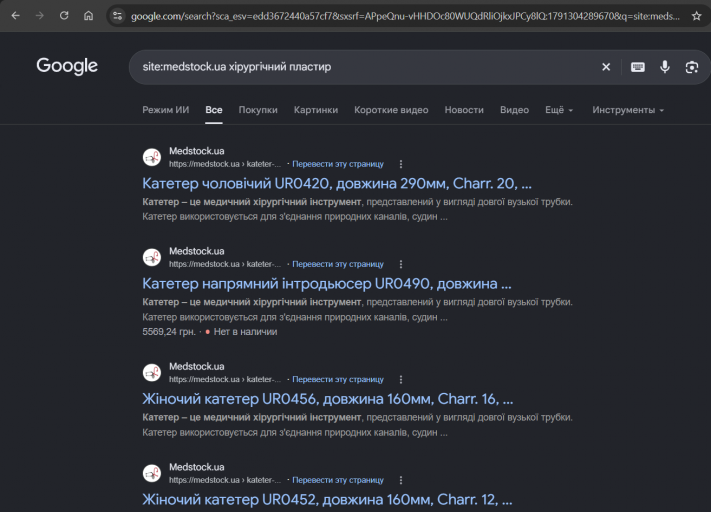Click Перевести эту страницу for UR0452 result
This screenshot has height=512, width=711.
pyautogui.click(x=338, y=480)
